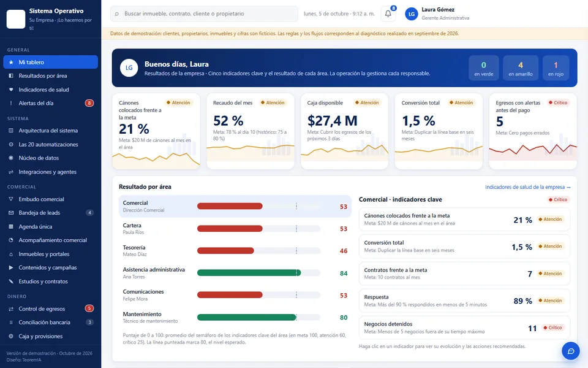Click the Asistencia administrativa score bar
588x368 pixels.
pos(258,273)
